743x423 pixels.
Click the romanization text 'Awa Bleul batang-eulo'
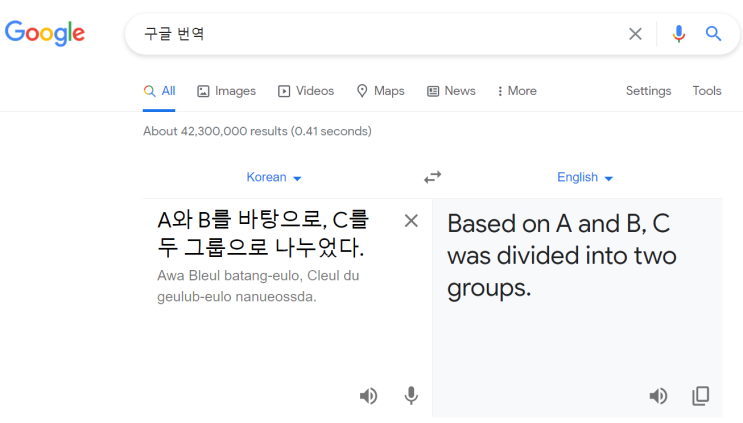tap(229, 276)
